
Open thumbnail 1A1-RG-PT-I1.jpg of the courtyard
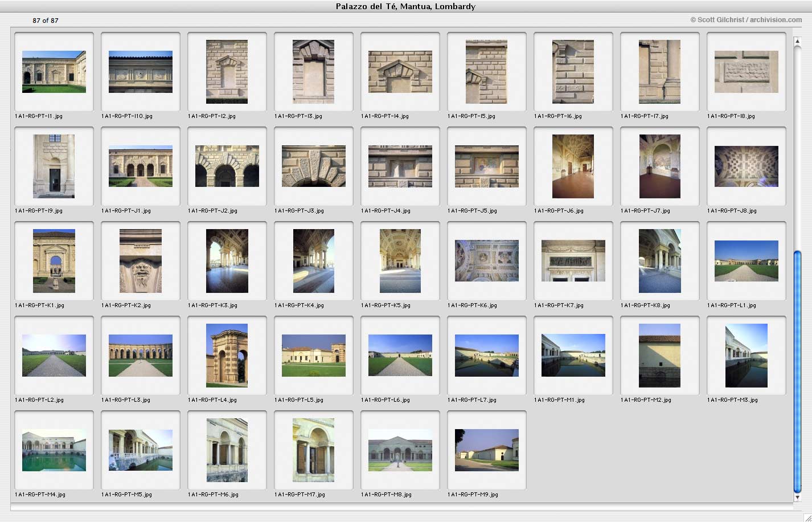click(x=54, y=72)
